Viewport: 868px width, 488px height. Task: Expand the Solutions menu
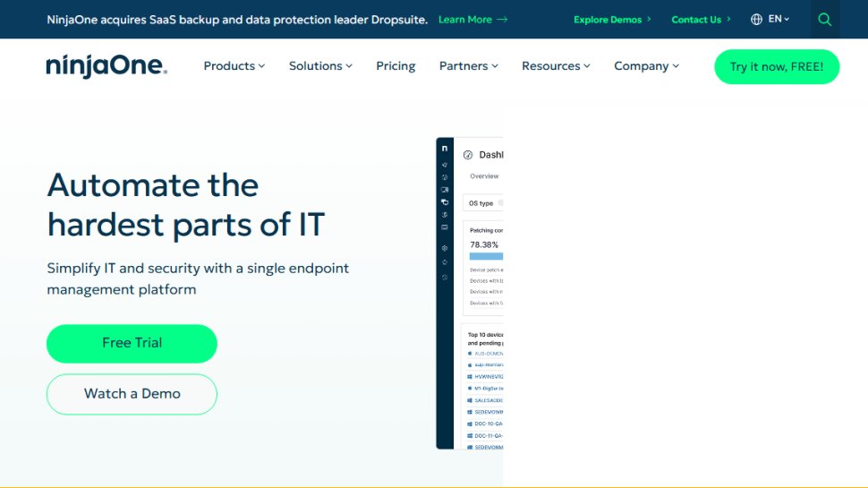[320, 66]
